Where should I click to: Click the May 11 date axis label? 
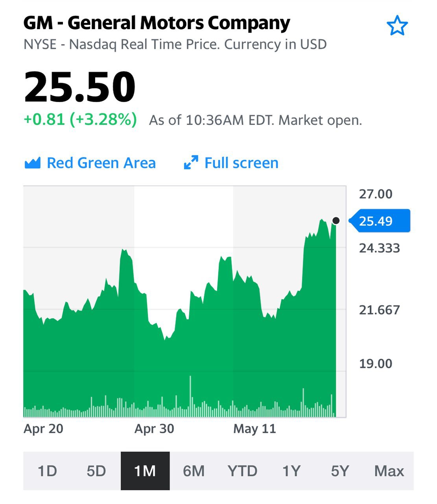point(255,428)
